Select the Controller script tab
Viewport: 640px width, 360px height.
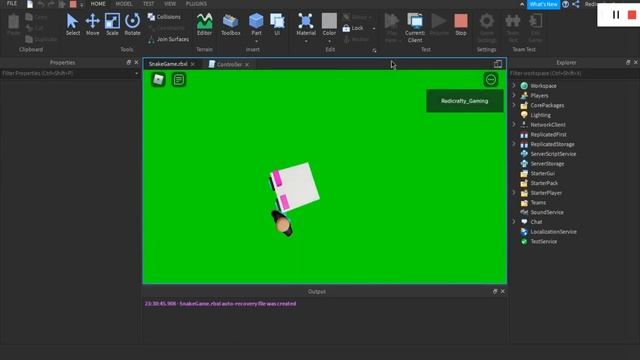coord(229,64)
